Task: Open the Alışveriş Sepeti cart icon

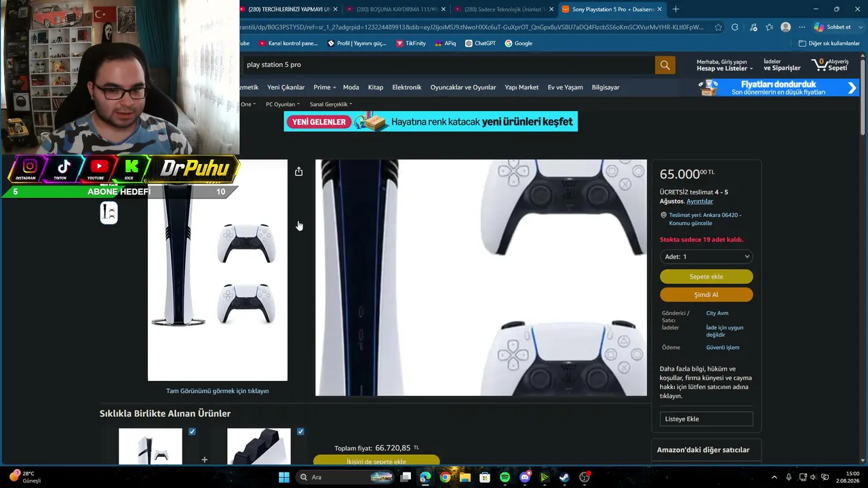Action: coord(830,65)
